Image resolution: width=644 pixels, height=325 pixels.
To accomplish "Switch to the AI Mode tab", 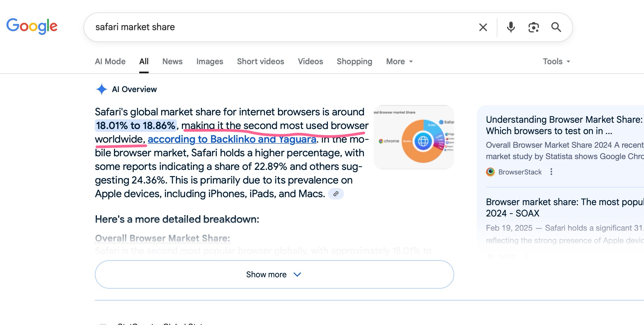I will pyautogui.click(x=110, y=61).
